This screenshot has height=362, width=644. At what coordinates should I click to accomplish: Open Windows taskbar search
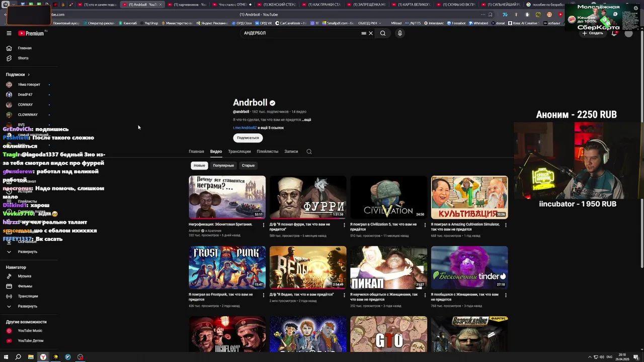point(18,357)
